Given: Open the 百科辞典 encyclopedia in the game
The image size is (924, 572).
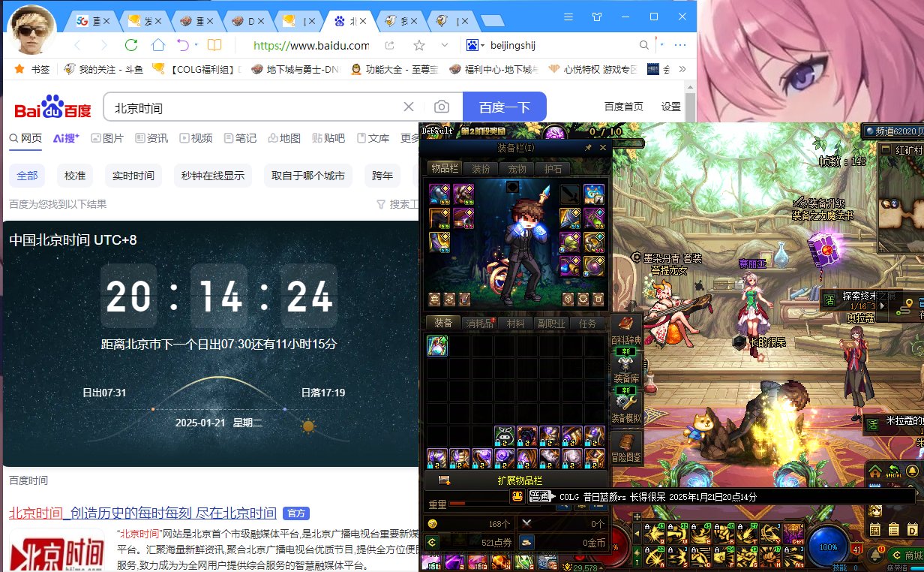Looking at the screenshot, I should tap(628, 330).
